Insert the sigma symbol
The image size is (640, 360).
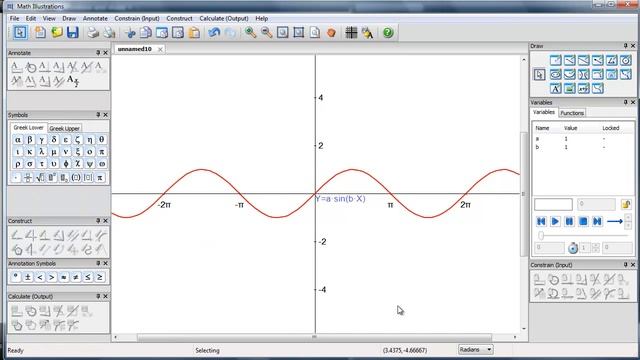tap(30, 164)
